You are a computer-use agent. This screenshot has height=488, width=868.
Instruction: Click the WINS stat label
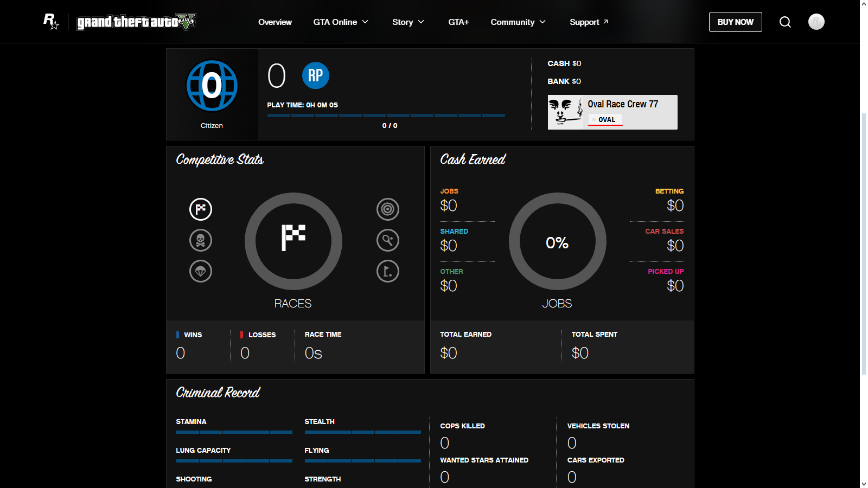[x=193, y=335]
